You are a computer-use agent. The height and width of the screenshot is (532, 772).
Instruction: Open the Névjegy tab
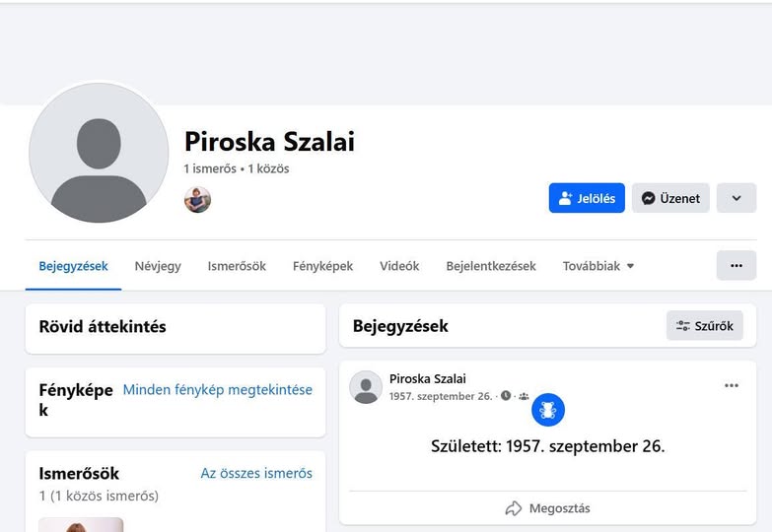[x=158, y=266]
